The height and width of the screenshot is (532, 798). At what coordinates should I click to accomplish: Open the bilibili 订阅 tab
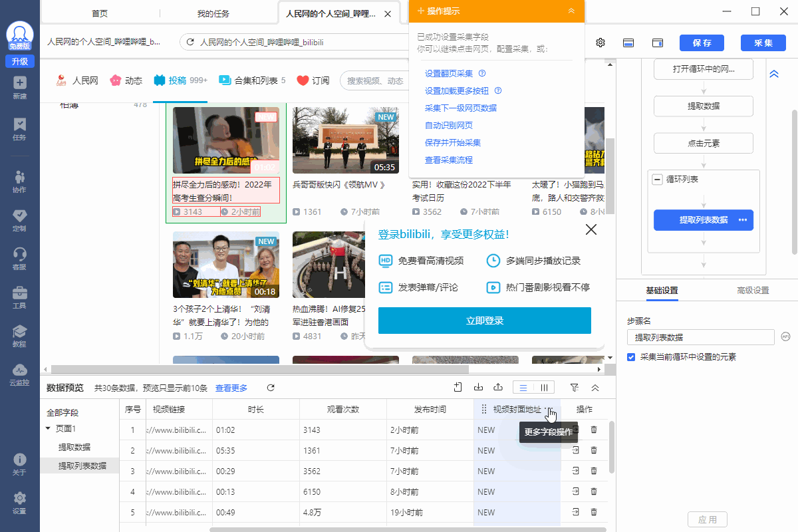tap(313, 80)
